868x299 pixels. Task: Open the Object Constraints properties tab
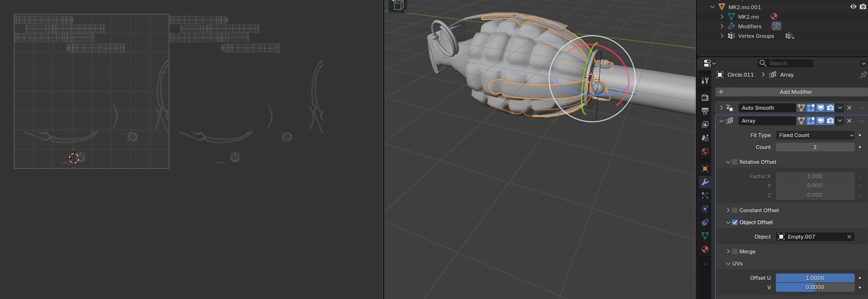pyautogui.click(x=705, y=222)
